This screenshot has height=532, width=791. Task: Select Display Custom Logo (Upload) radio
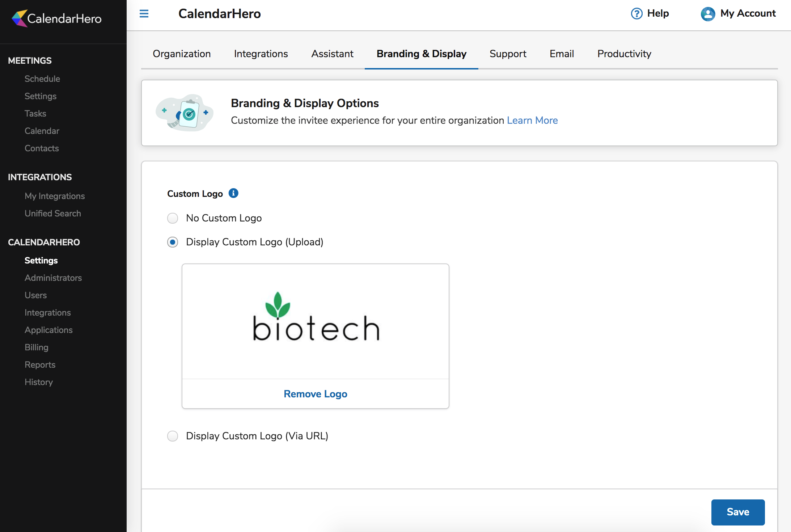coord(173,242)
